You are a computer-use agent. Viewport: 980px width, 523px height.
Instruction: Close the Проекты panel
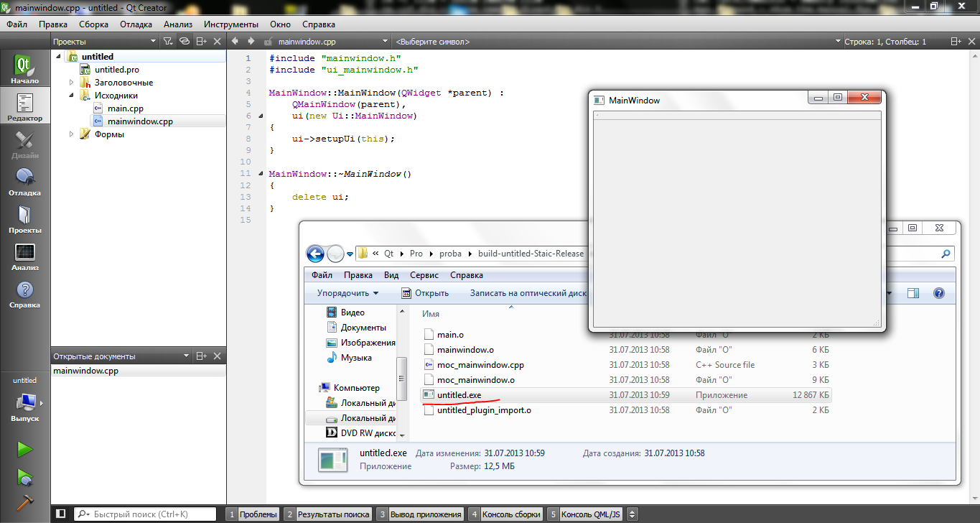point(218,42)
